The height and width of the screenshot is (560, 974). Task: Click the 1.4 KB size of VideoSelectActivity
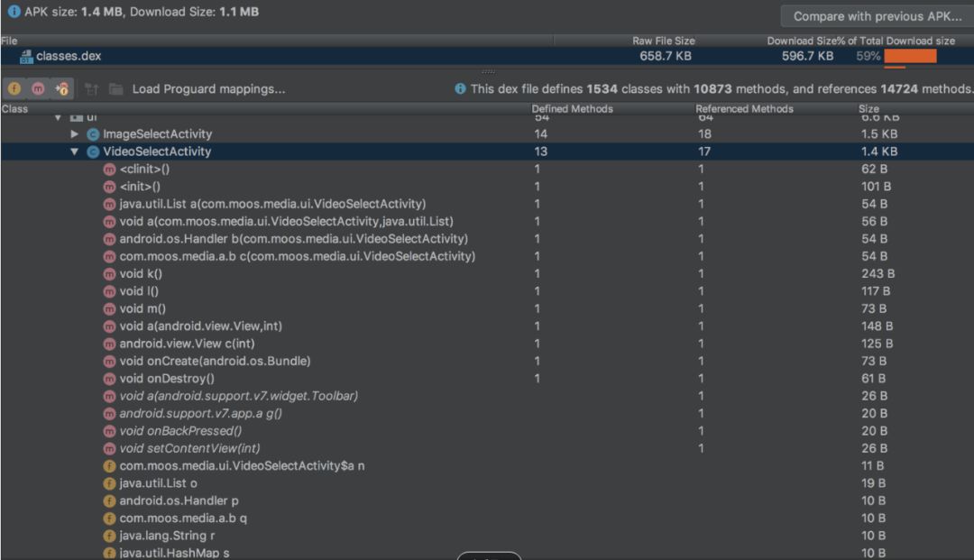(879, 151)
